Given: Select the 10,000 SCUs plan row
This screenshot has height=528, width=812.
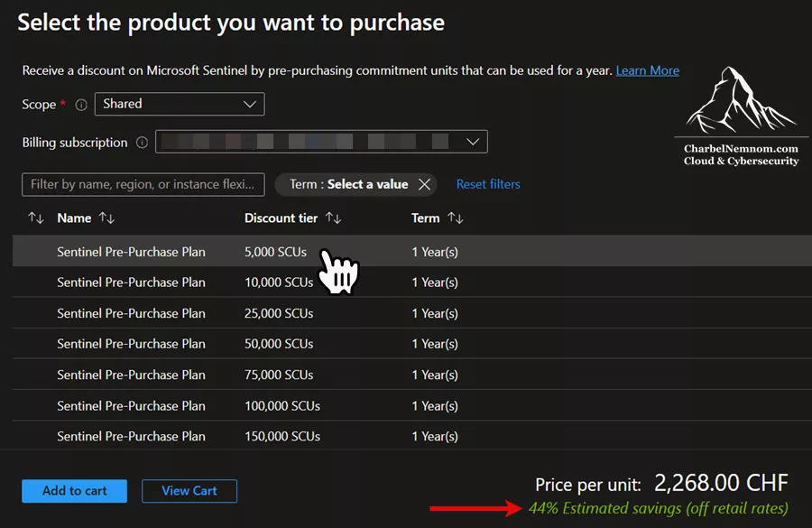Looking at the screenshot, I should [412, 282].
